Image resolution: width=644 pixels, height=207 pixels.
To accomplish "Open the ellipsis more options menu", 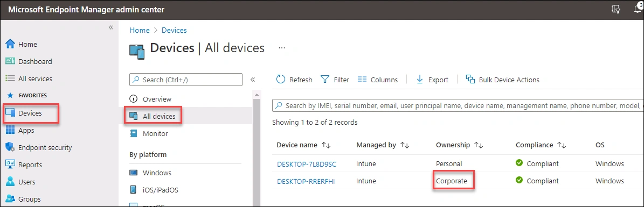I will 282,47.
